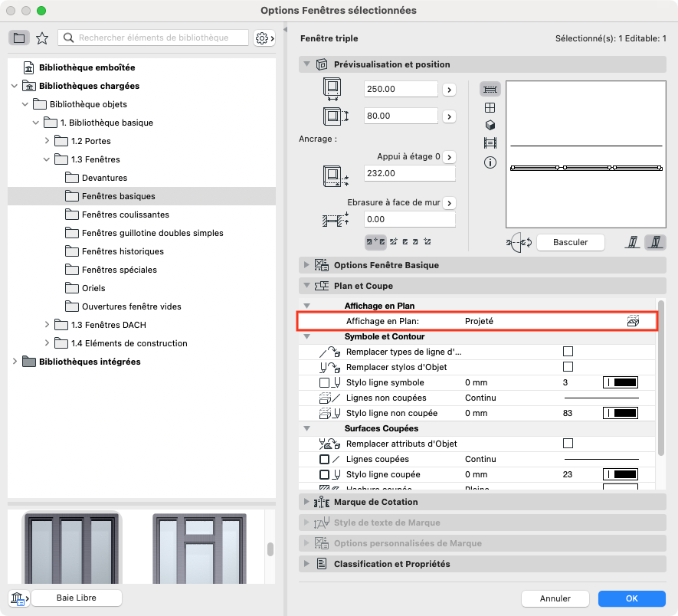Image resolution: width=678 pixels, height=616 pixels.
Task: Select Fenêtres historiques folder
Action: (x=142, y=251)
